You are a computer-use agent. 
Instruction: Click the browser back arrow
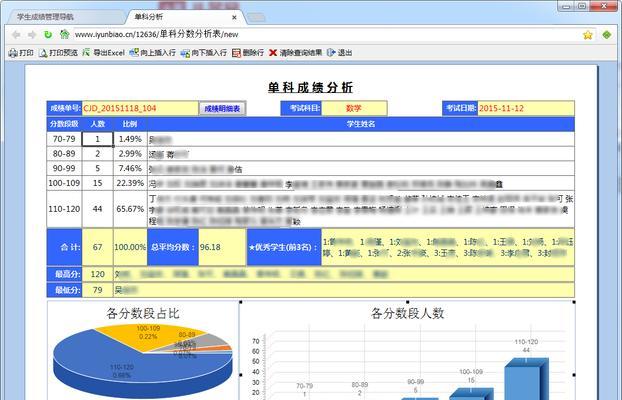point(16,35)
